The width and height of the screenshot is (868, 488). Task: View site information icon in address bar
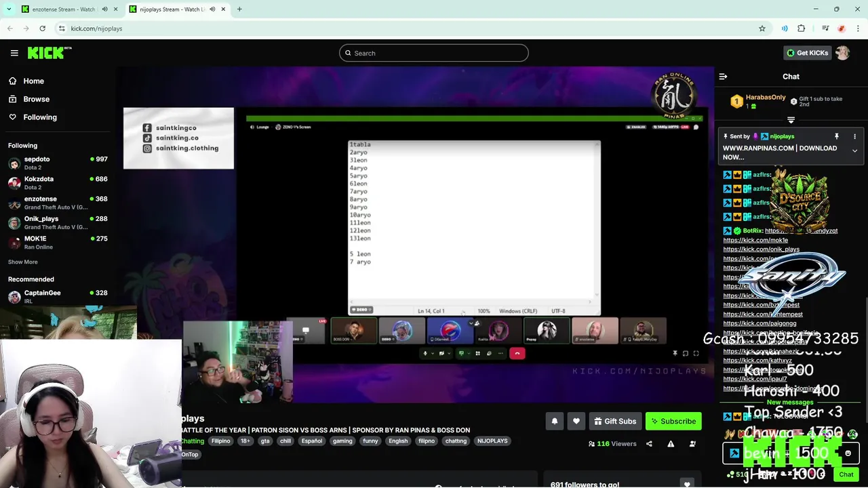pyautogui.click(x=61, y=28)
